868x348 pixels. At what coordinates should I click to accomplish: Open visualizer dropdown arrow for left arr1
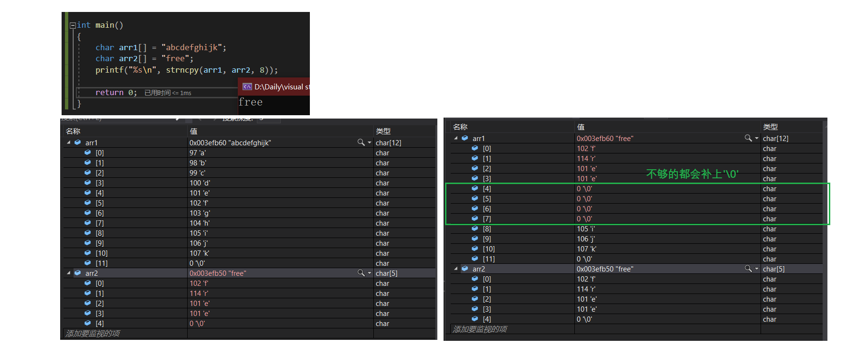click(x=369, y=142)
